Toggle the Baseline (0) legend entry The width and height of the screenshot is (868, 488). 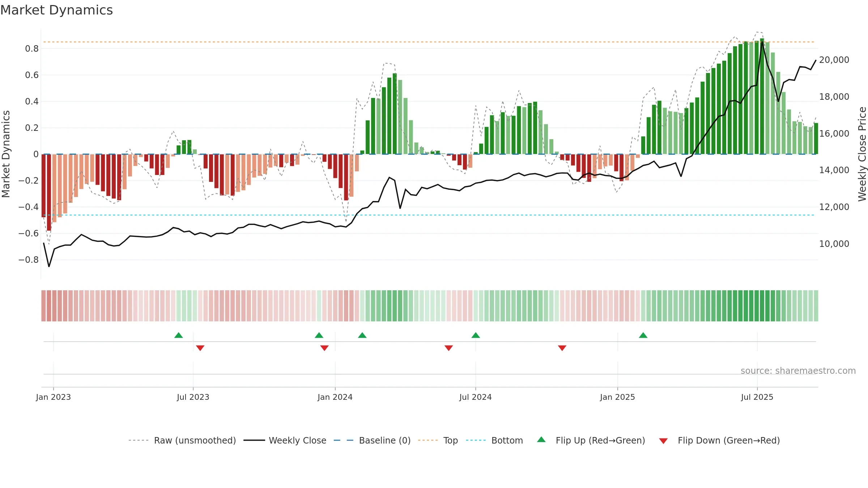click(x=372, y=440)
